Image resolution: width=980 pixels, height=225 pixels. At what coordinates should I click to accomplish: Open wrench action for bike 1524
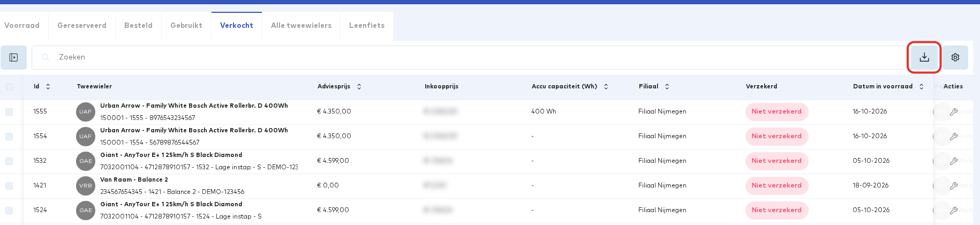(954, 211)
